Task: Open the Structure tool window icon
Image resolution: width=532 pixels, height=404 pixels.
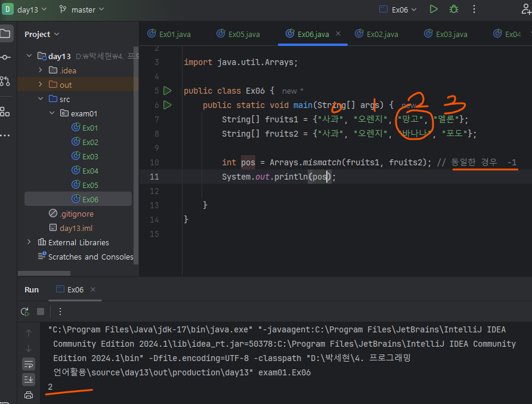Action: tap(5, 112)
